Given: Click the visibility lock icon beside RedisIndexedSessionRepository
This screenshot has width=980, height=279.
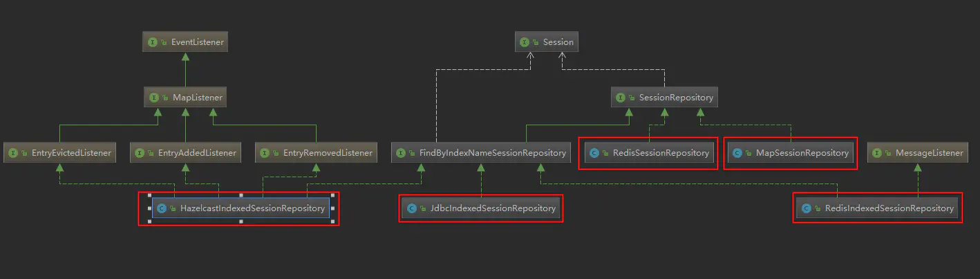Looking at the screenshot, I should pyautogui.click(x=818, y=208).
